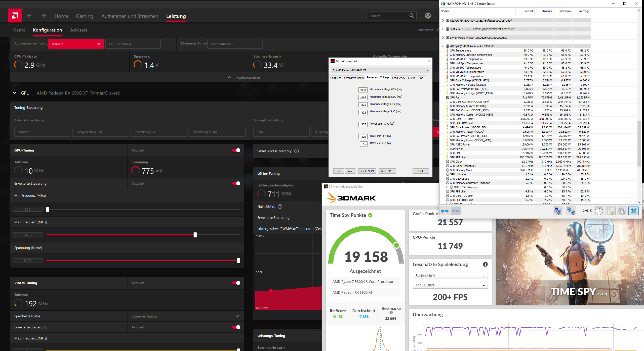This screenshot has height=351, width=644.
Task: Click the AMD Radeon logo icon
Action: 15,16
